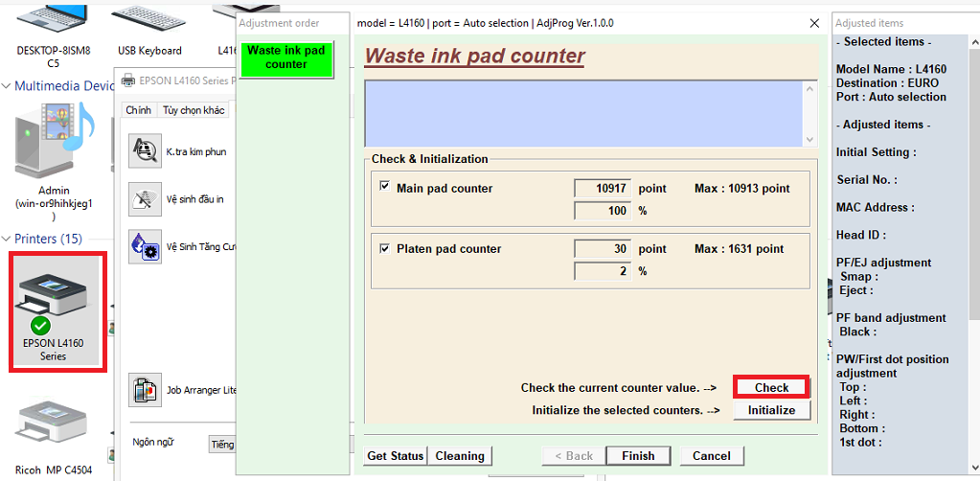
Task: Toggle the Main pad counter checkbox
Action: click(x=385, y=187)
